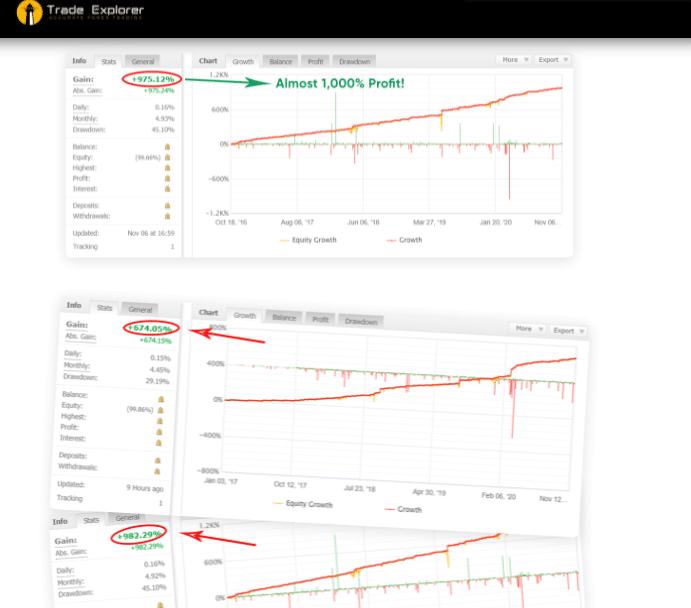Image resolution: width=691 pixels, height=608 pixels.
Task: Click Abs. Gain label in +982.29% widget
Action: (x=71, y=552)
